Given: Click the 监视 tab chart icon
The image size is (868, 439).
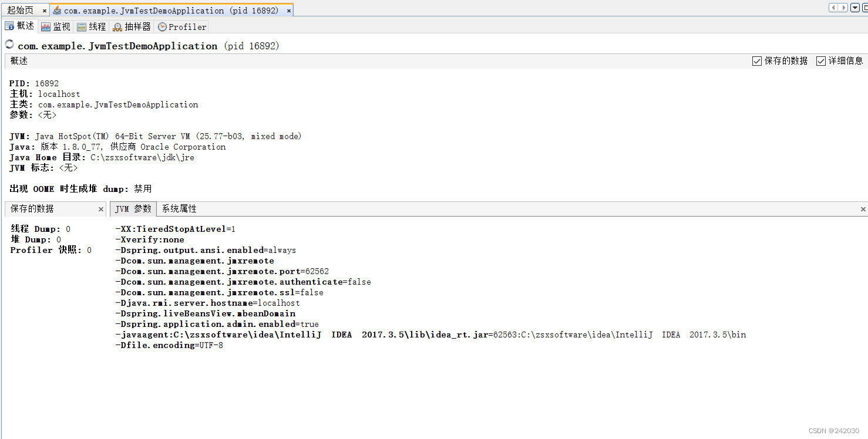Looking at the screenshot, I should [x=46, y=27].
